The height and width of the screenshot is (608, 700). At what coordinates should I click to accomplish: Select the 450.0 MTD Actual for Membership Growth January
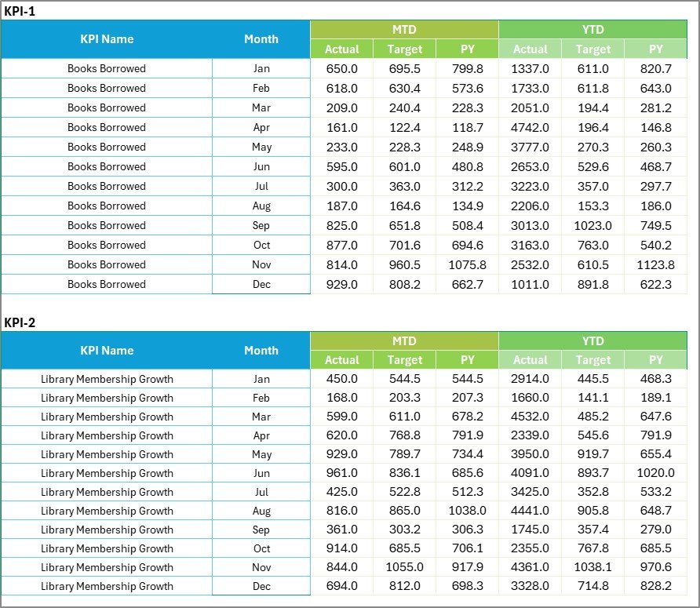(342, 379)
